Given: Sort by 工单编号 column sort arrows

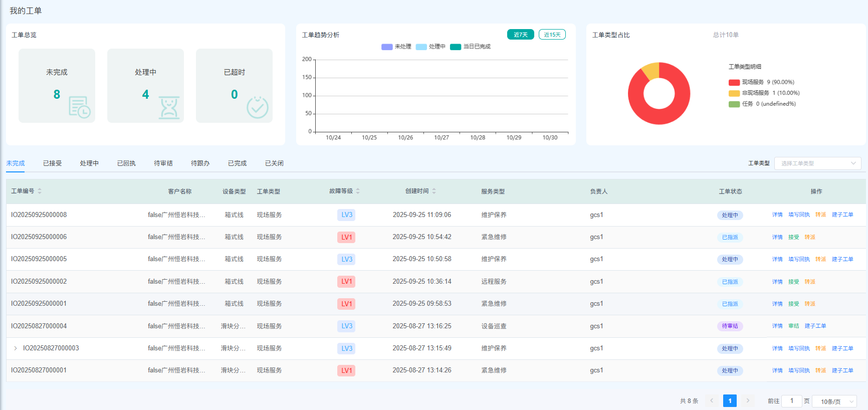Looking at the screenshot, I should coord(40,191).
